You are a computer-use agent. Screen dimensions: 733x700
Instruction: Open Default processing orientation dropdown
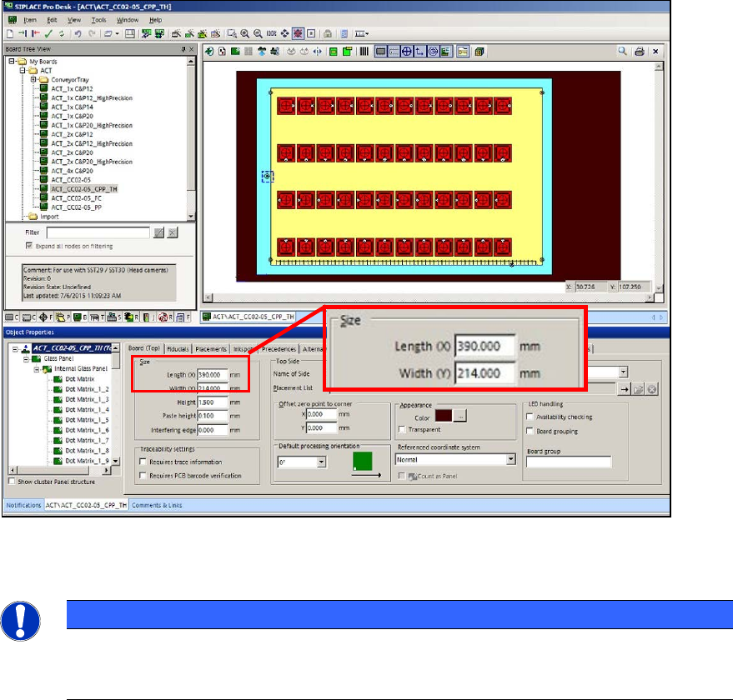tap(322, 462)
